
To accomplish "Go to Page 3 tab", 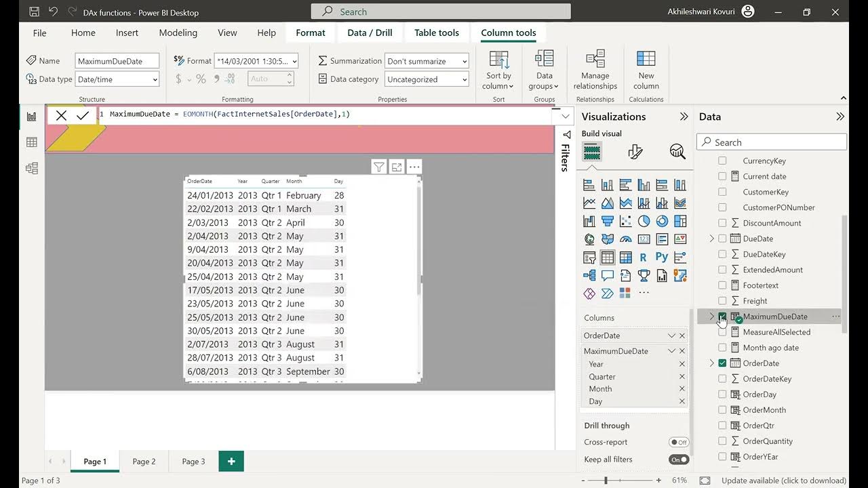I will pos(193,462).
